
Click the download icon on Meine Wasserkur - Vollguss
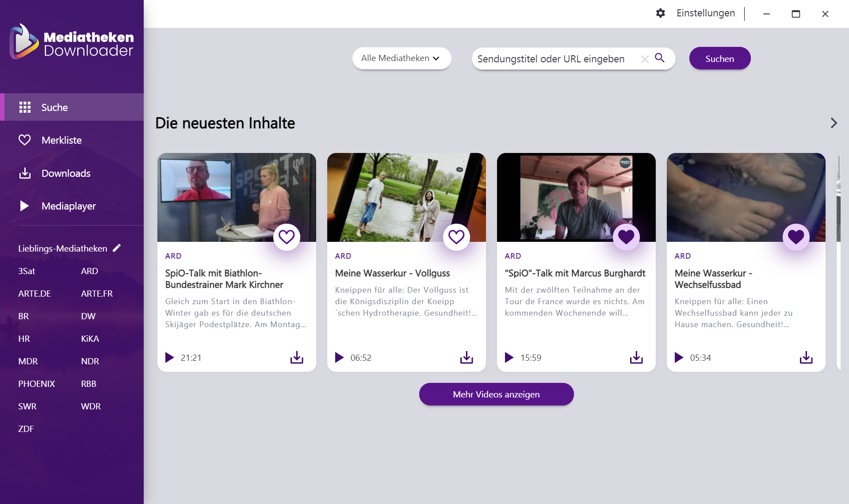467,357
